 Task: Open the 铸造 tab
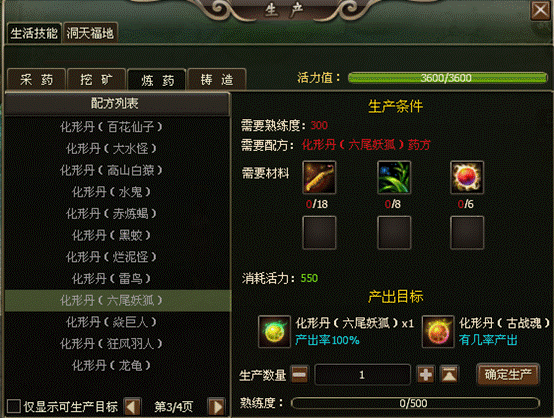pos(217,80)
